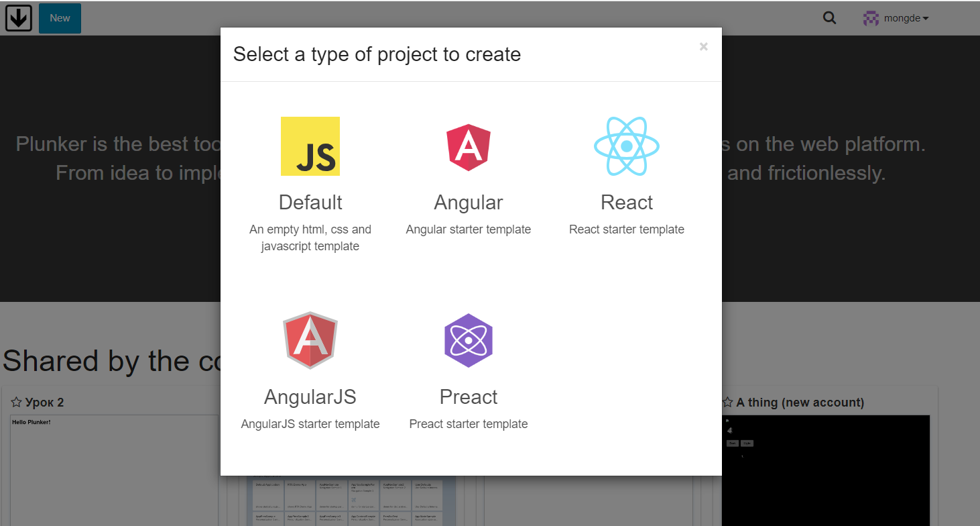Screen dimensions: 980x526
Task: Click the AngularJS template title text
Action: [310, 397]
